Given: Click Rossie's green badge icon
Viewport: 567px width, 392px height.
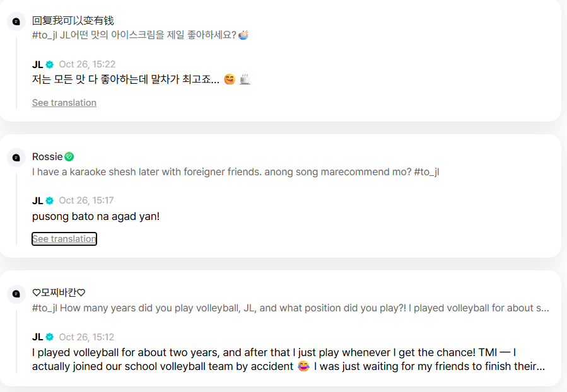Looking at the screenshot, I should pos(69,157).
